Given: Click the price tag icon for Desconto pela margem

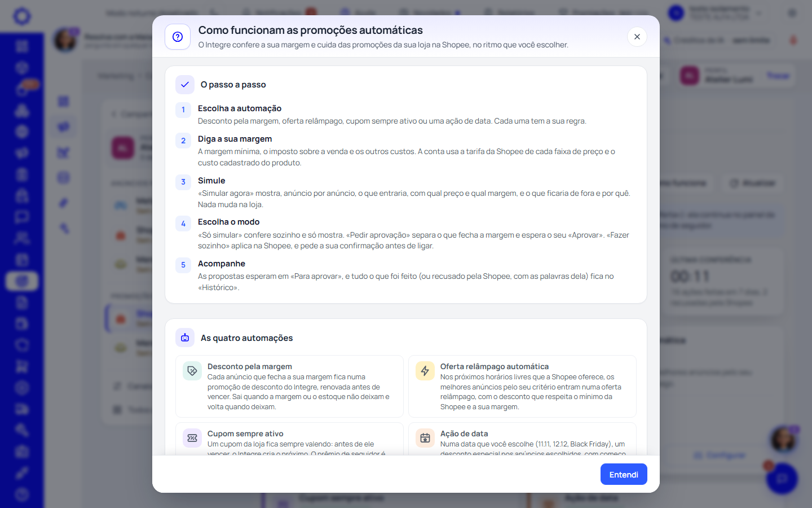Looking at the screenshot, I should pos(192,371).
